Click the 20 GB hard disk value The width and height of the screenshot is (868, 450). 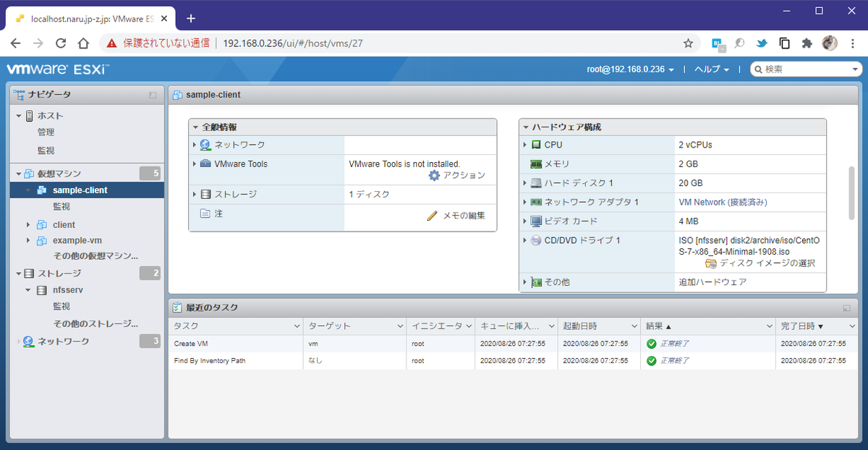coord(690,183)
